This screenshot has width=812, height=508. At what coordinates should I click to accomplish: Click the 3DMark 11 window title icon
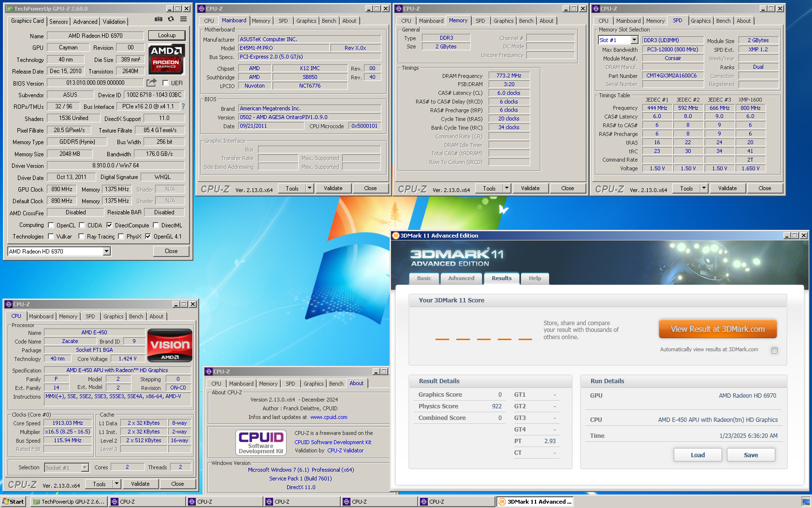395,236
